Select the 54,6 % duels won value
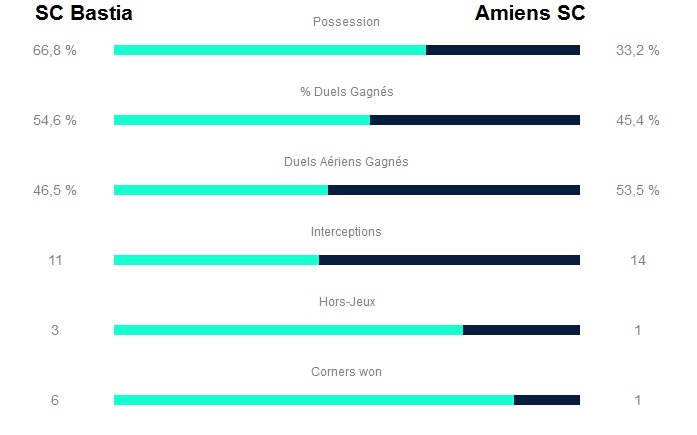Viewport: 697px width, 435px height. coord(55,120)
